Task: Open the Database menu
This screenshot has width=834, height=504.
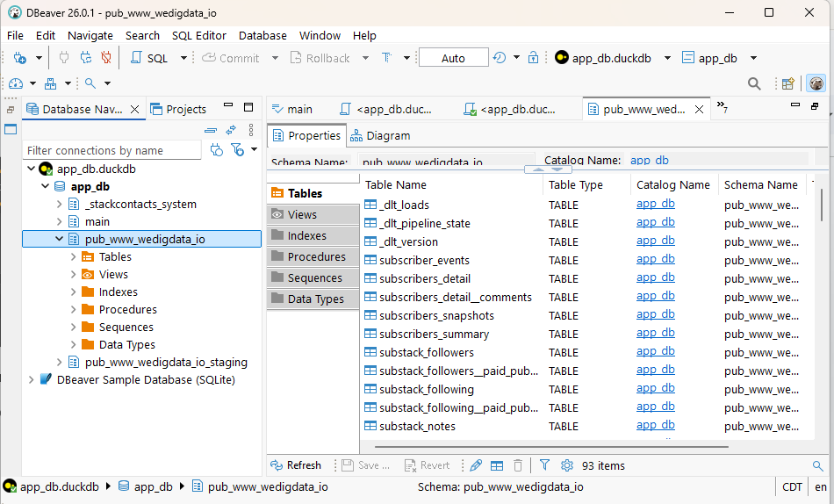Action: tap(262, 36)
